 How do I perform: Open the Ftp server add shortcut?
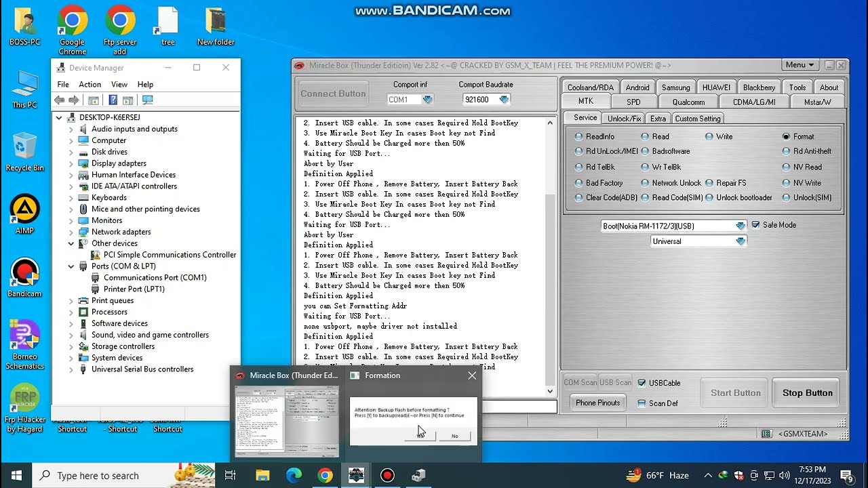pos(120,30)
